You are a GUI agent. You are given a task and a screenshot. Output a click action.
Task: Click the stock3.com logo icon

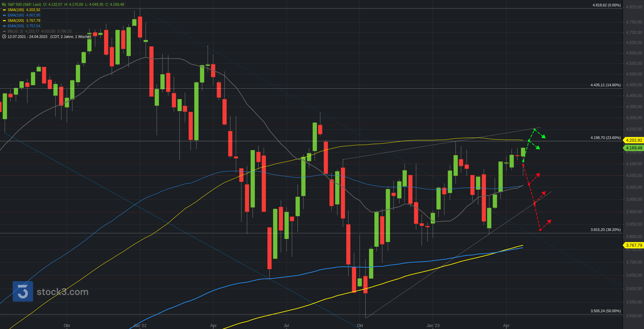pyautogui.click(x=23, y=291)
